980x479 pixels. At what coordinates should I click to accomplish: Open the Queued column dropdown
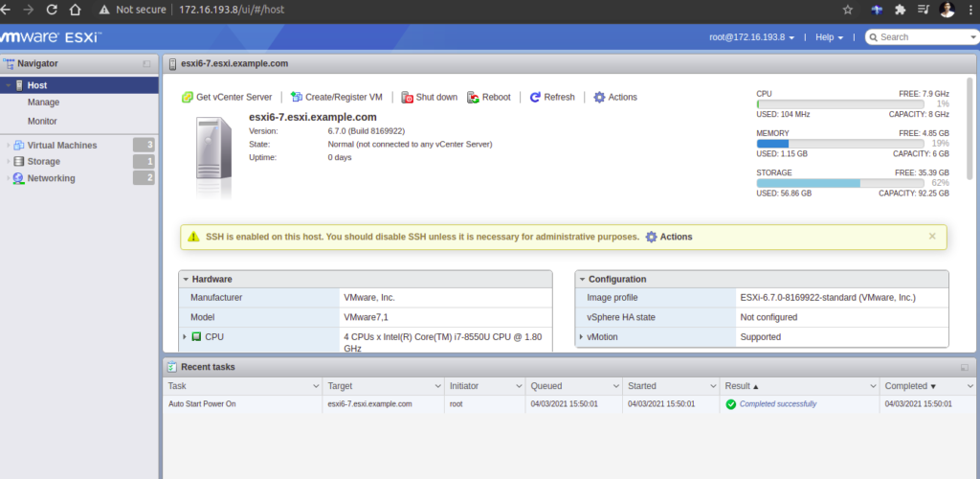click(x=615, y=386)
